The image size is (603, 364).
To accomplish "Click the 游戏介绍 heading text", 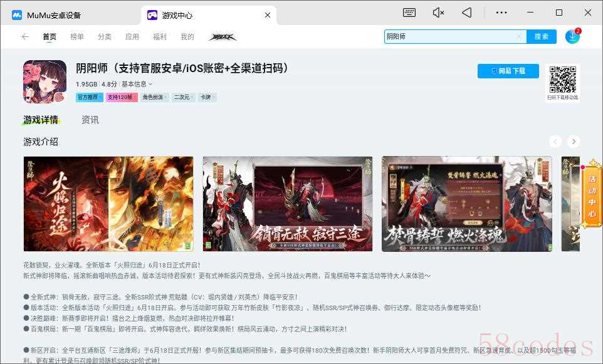I will [x=41, y=142].
